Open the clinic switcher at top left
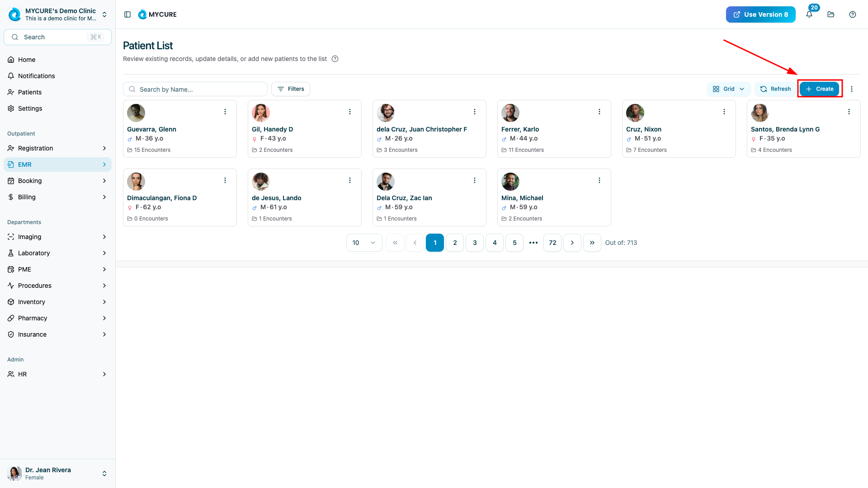Viewport: 868px width, 488px height. pyautogui.click(x=57, y=14)
